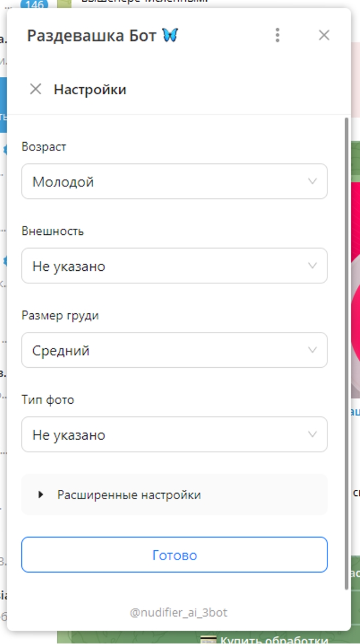Click the Готово button
This screenshot has width=360, height=644.
point(174,555)
